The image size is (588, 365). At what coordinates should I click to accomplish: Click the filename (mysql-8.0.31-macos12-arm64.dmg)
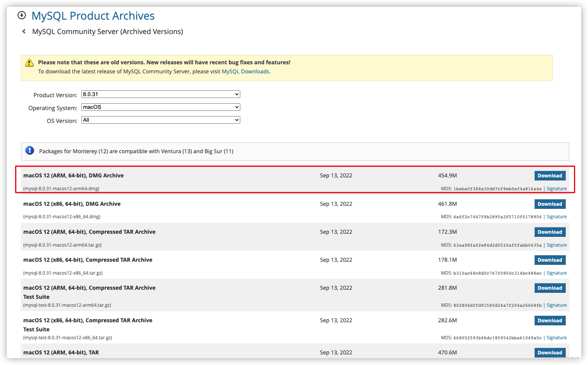(x=61, y=189)
